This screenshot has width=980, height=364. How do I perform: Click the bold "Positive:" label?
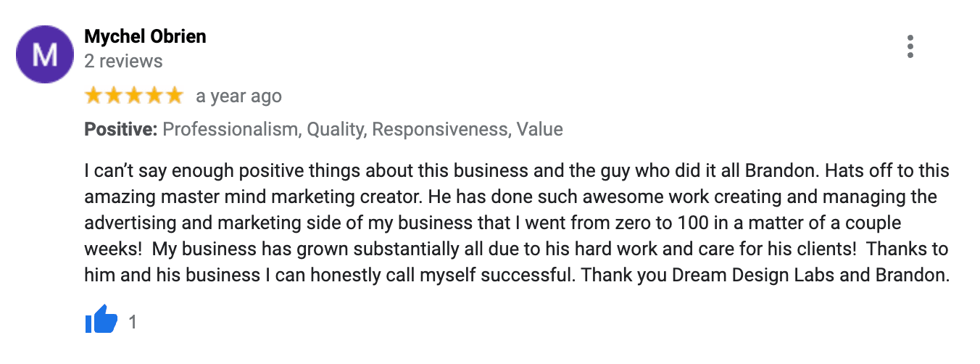[x=121, y=130]
